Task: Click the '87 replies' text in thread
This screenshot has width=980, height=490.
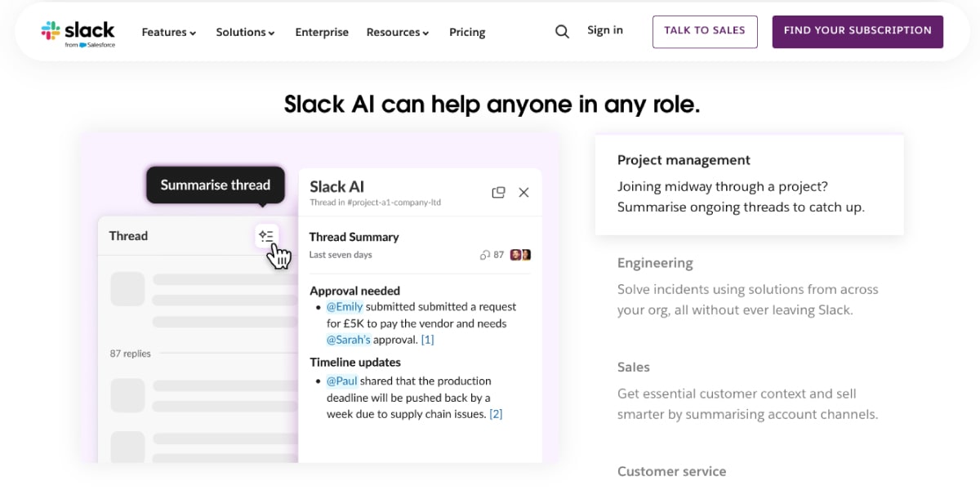Action: 131,354
